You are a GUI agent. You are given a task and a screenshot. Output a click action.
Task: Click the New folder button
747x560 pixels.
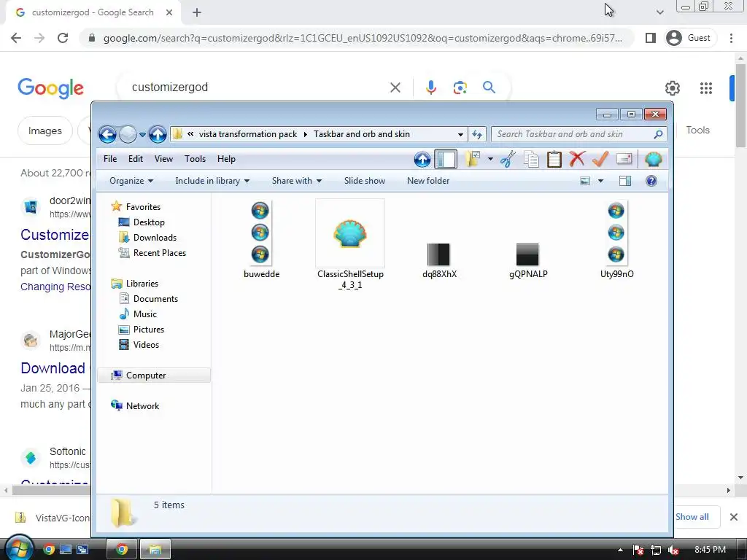point(428,181)
